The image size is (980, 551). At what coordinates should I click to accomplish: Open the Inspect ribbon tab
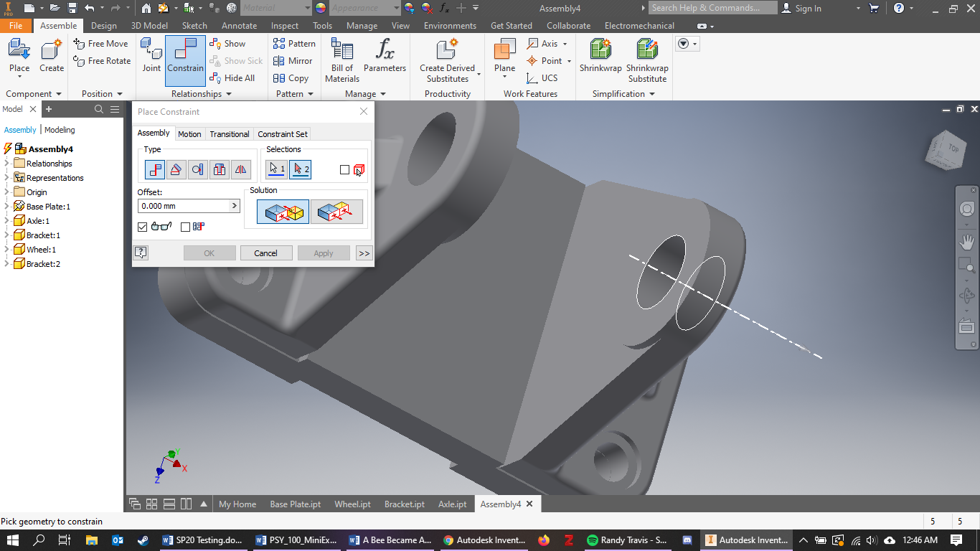click(285, 26)
